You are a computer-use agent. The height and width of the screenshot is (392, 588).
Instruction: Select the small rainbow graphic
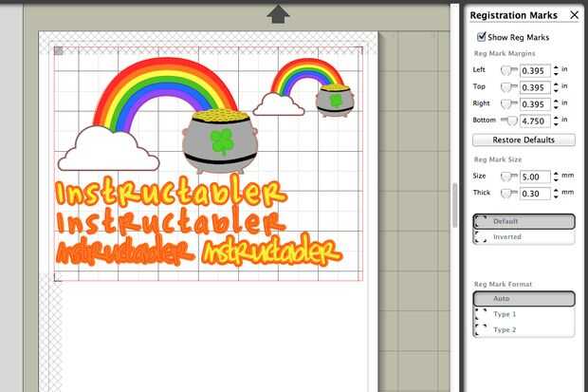[x=306, y=70]
